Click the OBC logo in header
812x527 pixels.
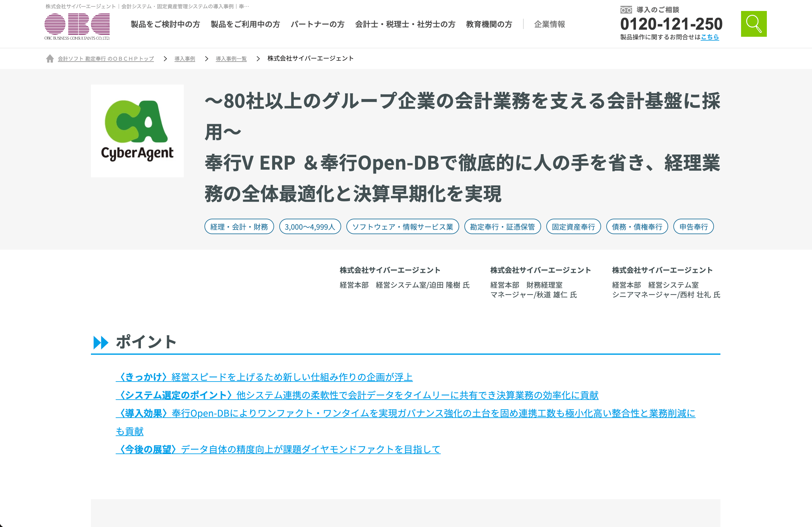tap(77, 27)
